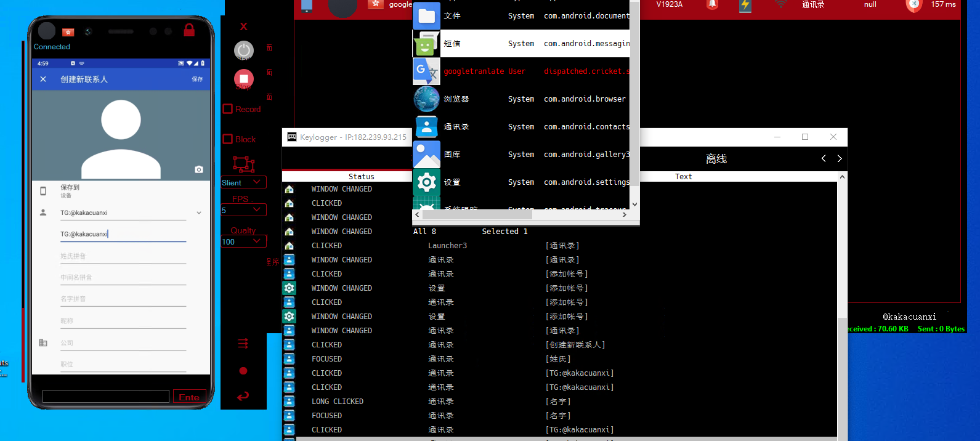
Task: Enable the Record checkbox
Action: 227,109
